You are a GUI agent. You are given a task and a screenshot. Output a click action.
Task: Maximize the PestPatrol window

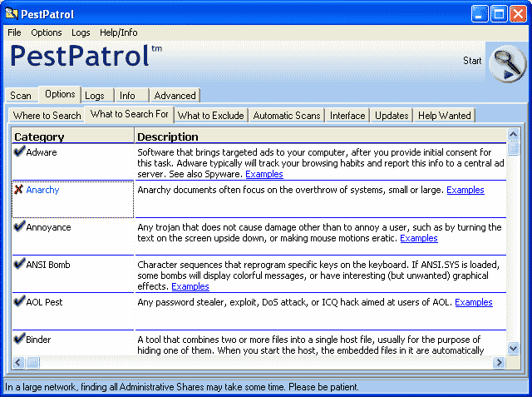point(499,14)
